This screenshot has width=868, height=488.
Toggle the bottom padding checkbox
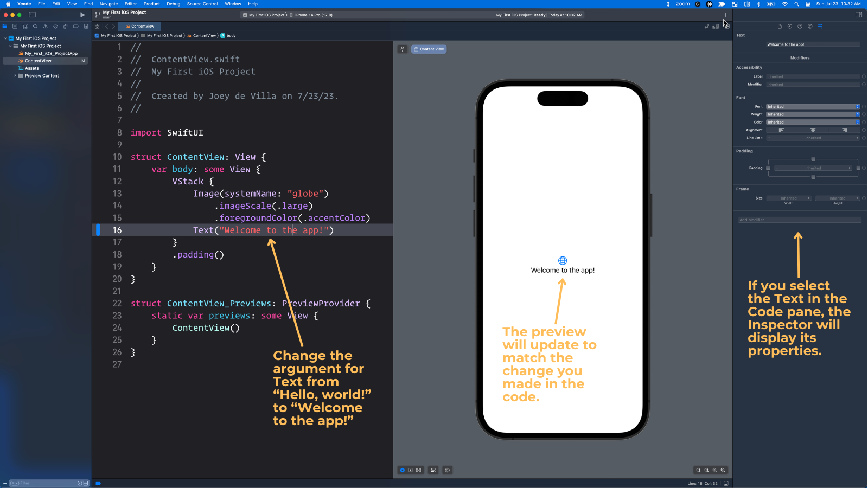[813, 177]
